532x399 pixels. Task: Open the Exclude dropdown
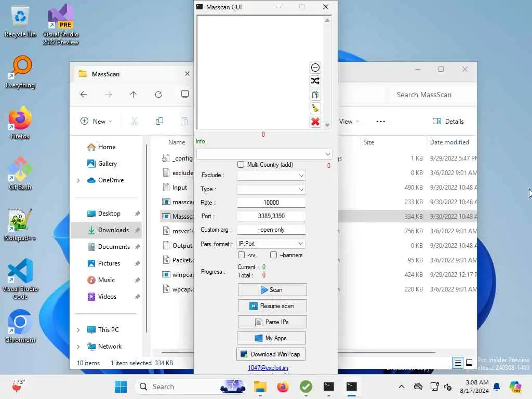(x=271, y=175)
